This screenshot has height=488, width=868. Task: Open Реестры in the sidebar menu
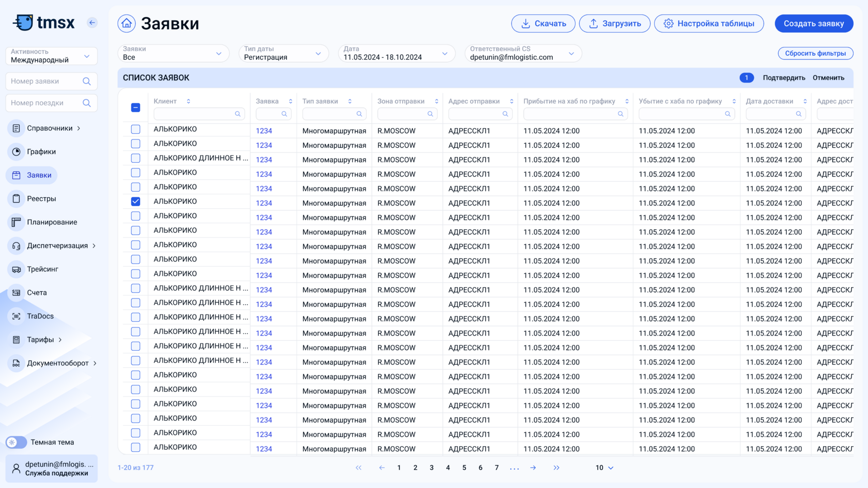(41, 199)
